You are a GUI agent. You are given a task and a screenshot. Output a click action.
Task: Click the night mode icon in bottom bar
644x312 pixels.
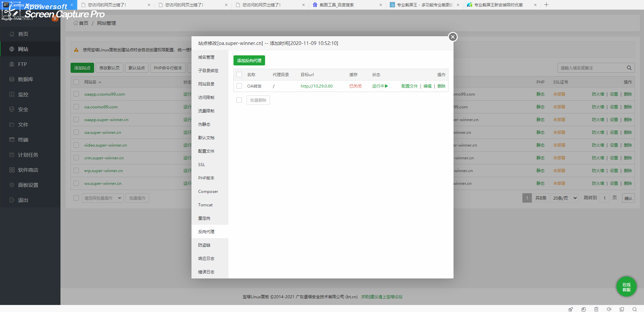pyautogui.click(x=584, y=309)
